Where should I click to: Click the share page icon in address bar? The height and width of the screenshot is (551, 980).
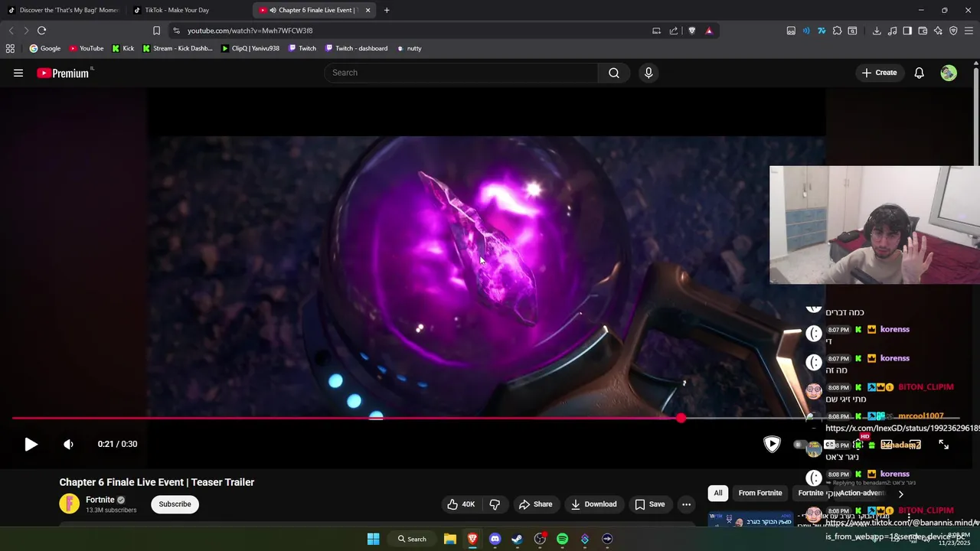coord(674,31)
